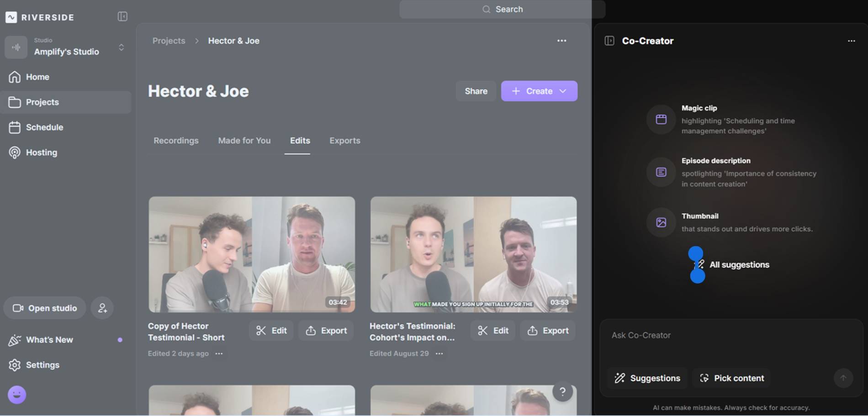Click the Share button
The height and width of the screenshot is (416, 868).
tap(476, 91)
